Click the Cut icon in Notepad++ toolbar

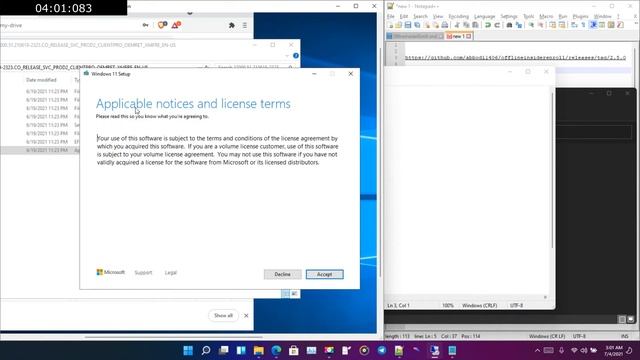click(x=457, y=25)
